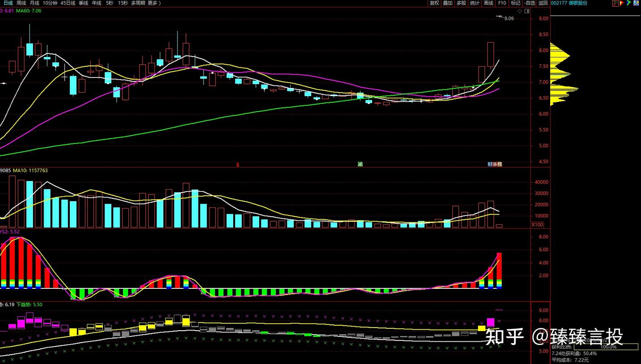
Task: Click the 复权 toolbar button
Action: (434, 3)
